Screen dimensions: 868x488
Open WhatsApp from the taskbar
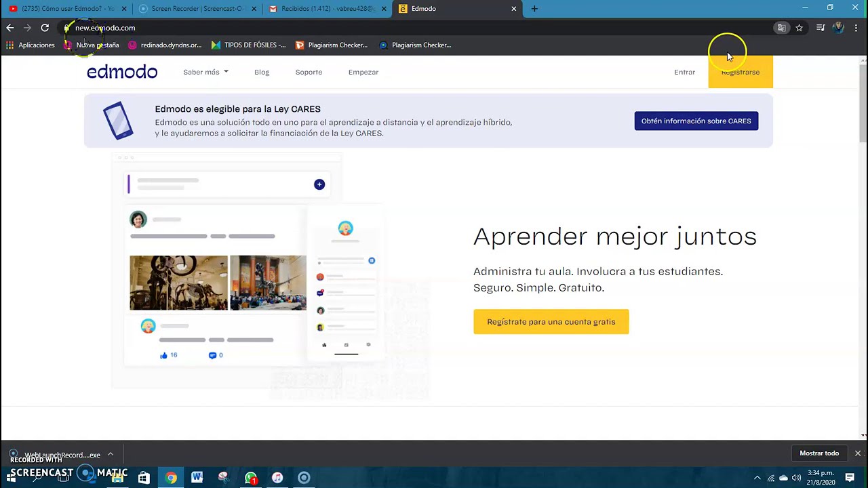click(251, 477)
